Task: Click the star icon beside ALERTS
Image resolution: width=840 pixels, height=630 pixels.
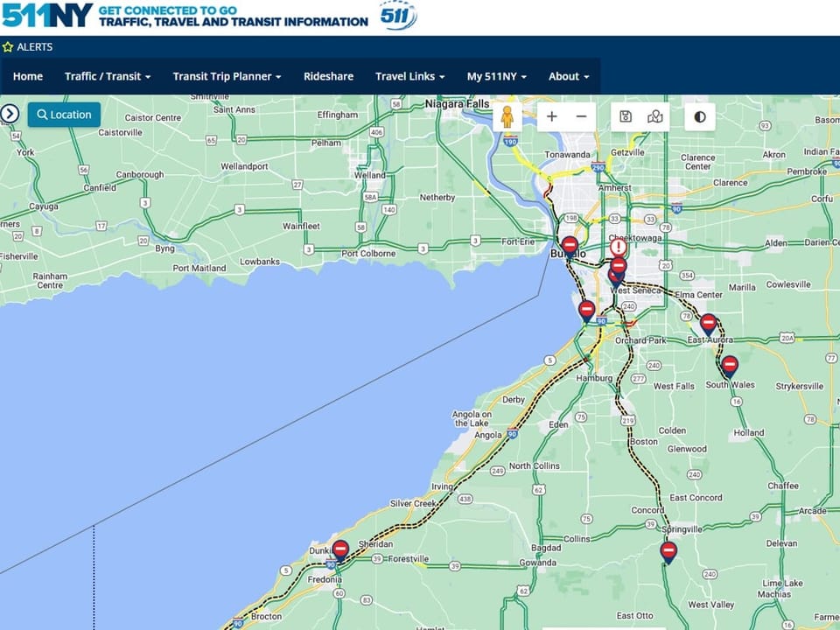Action: coord(8,47)
